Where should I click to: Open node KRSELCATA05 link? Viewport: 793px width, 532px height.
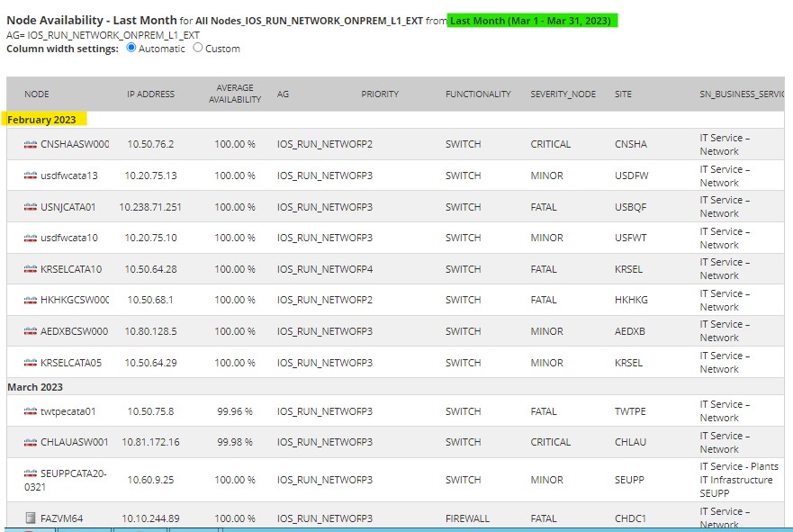pyautogui.click(x=71, y=363)
